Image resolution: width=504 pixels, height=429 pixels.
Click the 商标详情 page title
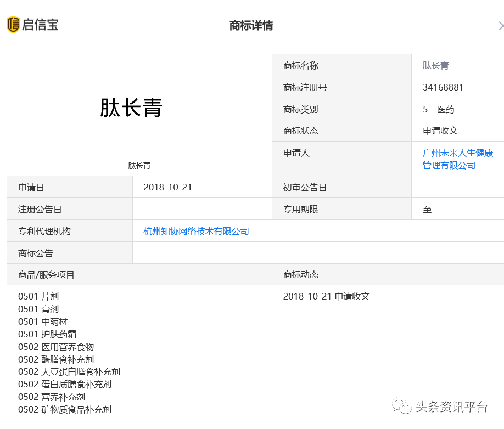click(x=251, y=26)
